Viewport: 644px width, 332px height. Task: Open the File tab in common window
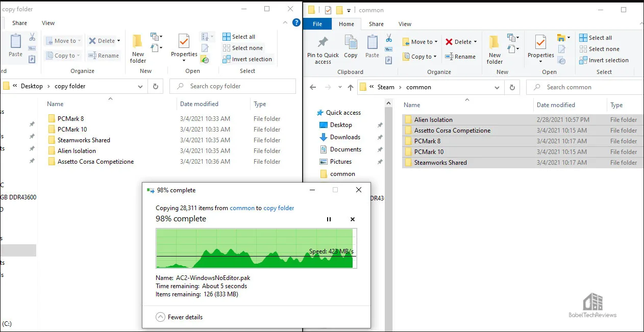[317, 24]
